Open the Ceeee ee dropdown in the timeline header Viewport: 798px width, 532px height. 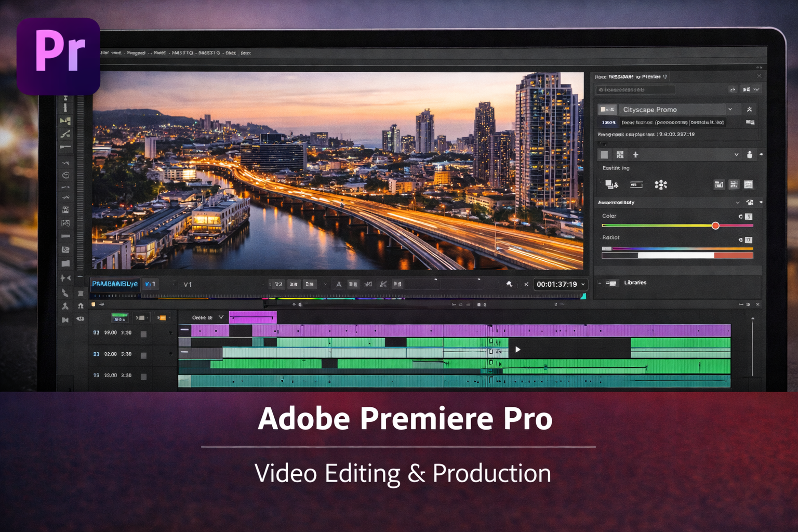pos(207,317)
